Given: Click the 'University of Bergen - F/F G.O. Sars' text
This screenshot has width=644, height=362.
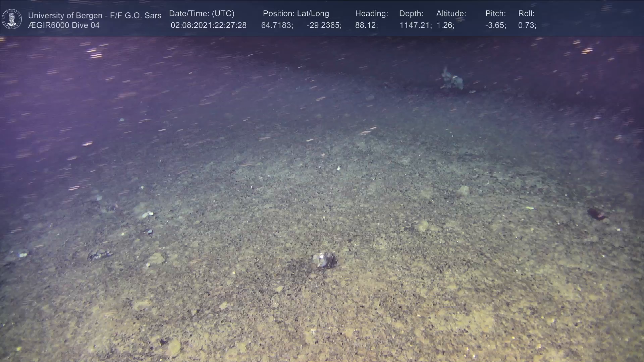Looking at the screenshot, I should click(95, 15).
